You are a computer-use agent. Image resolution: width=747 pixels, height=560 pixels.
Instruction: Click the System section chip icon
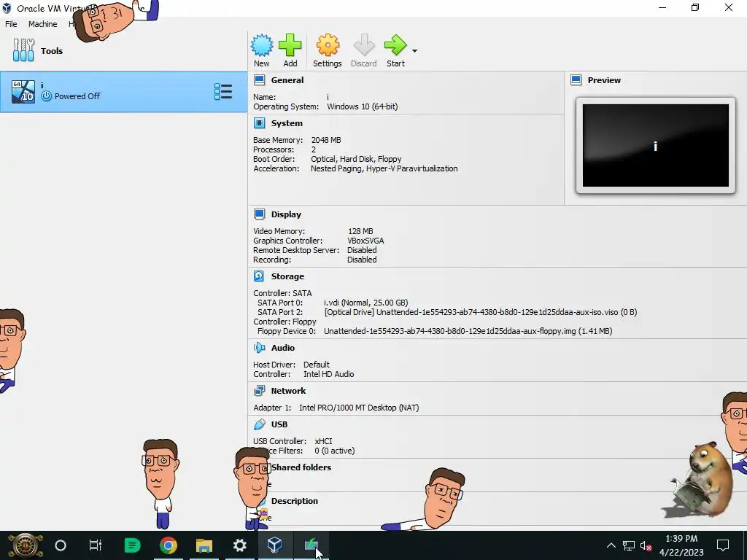click(x=259, y=123)
